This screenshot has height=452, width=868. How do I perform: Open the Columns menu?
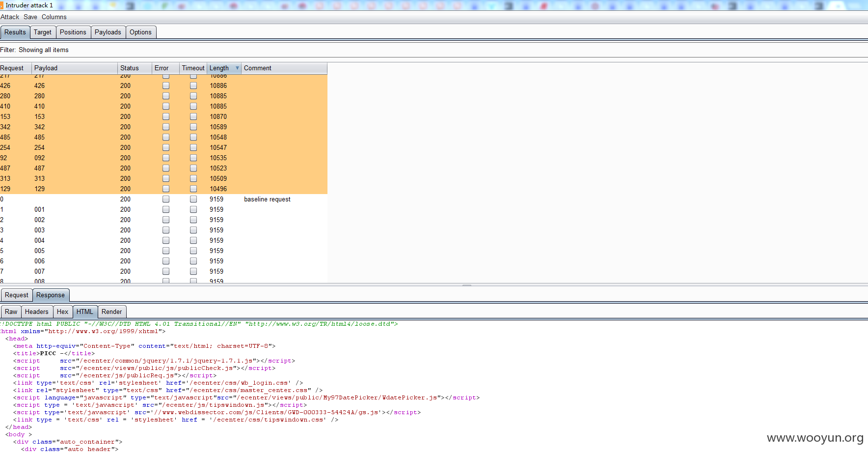point(54,17)
